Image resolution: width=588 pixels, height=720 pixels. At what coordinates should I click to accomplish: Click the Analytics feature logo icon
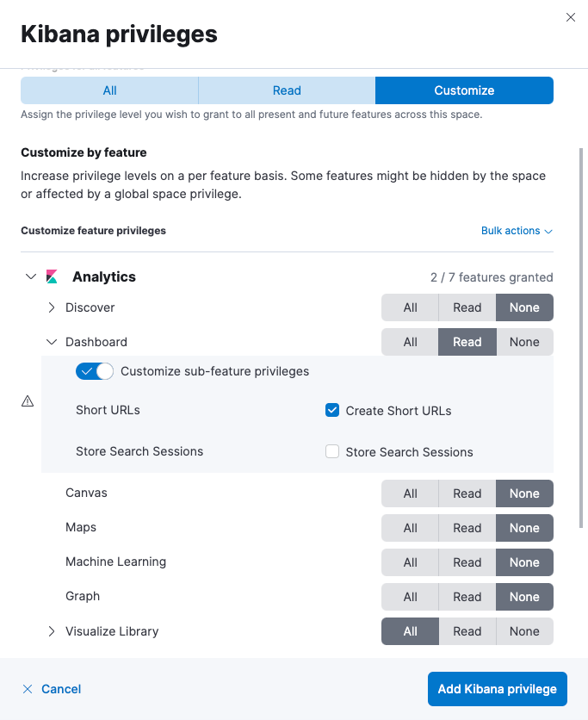click(x=51, y=276)
